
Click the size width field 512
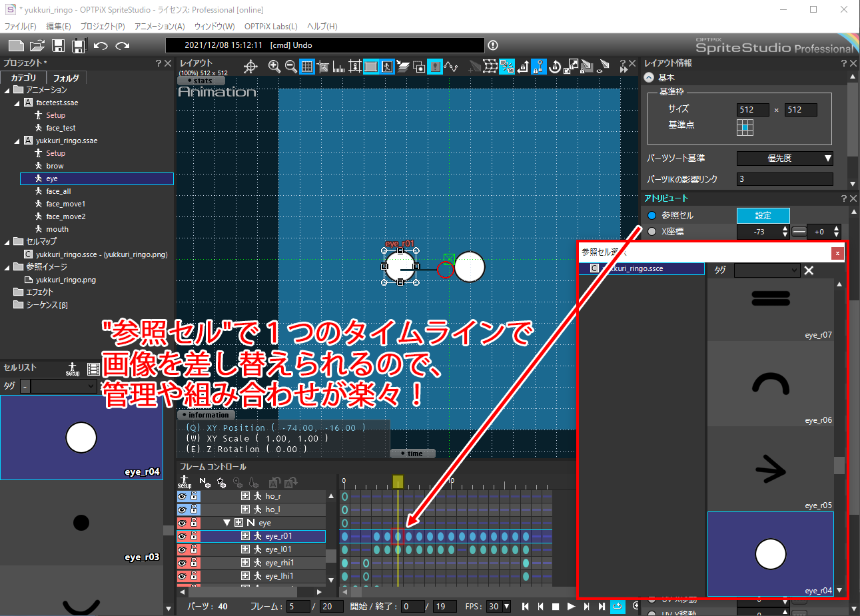point(753,110)
